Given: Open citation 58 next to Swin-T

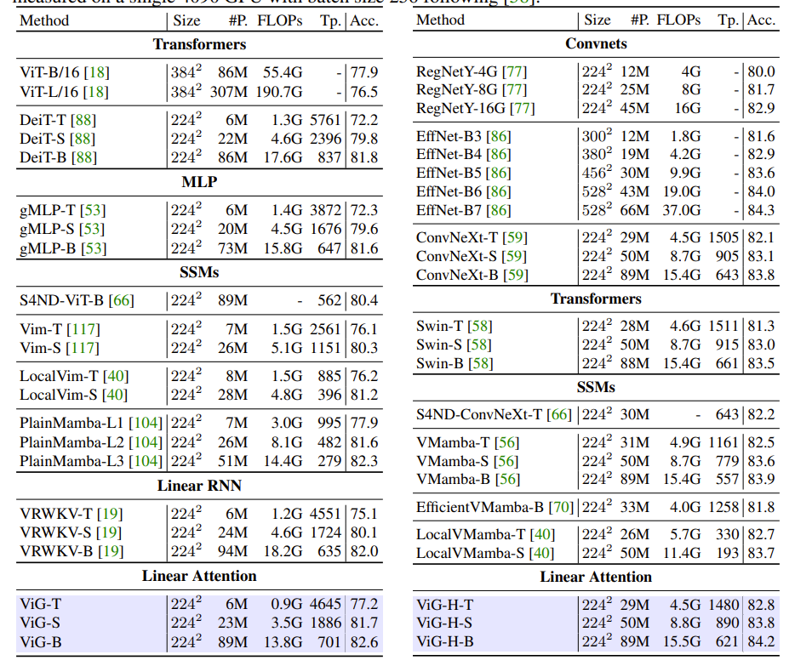Looking at the screenshot, I should pos(479,326).
